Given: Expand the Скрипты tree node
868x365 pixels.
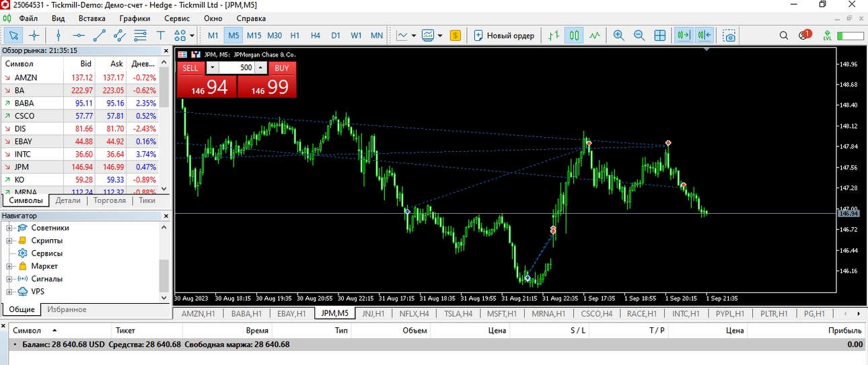Looking at the screenshot, I should click(9, 241).
